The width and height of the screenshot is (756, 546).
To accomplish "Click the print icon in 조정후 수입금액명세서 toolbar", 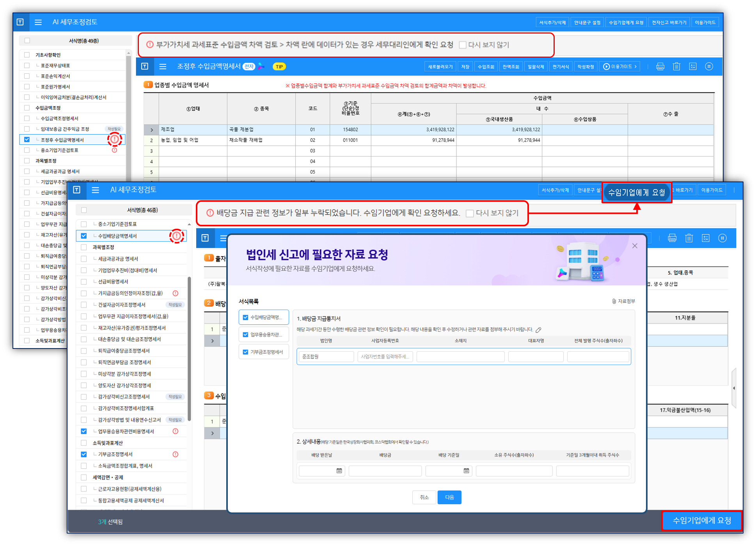I will click(x=660, y=67).
